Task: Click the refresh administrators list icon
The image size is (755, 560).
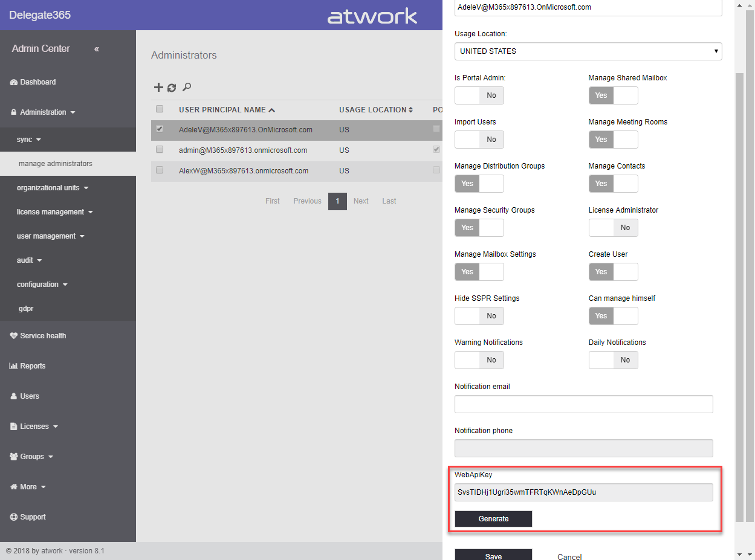Action: tap(172, 88)
